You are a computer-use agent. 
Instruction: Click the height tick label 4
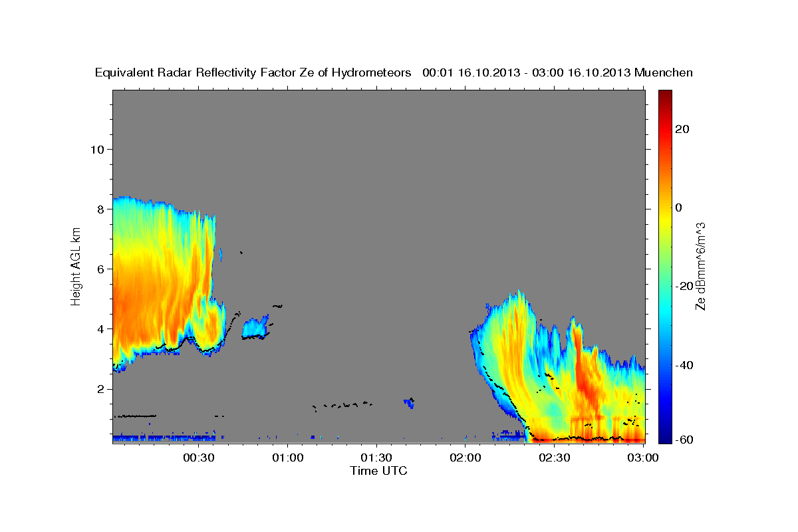100,329
